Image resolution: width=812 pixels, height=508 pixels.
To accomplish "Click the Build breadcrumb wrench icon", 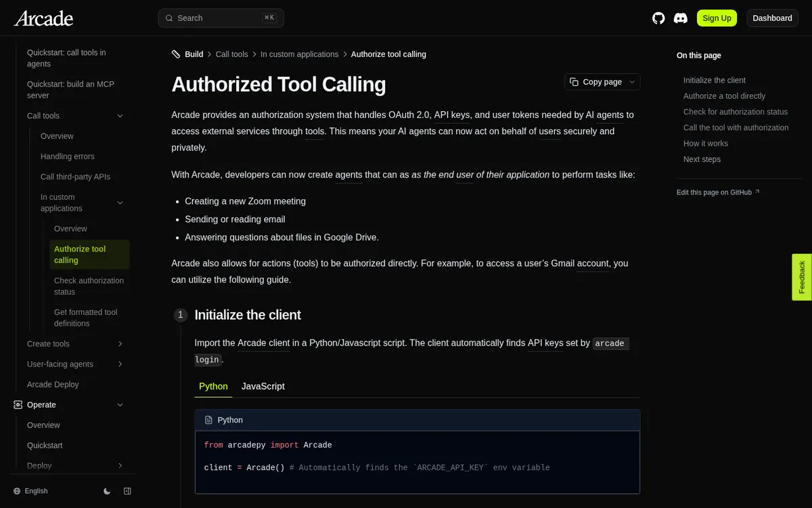I will click(176, 54).
